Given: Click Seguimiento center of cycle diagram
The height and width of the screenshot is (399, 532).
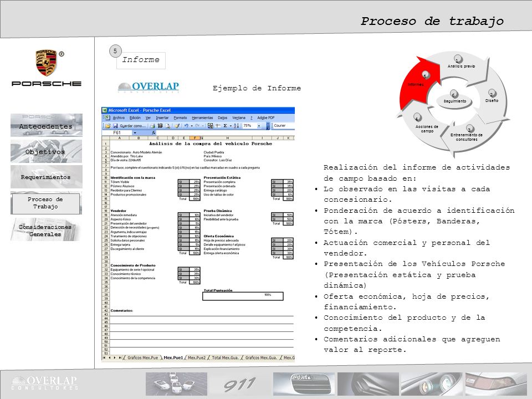Looking at the screenshot, I should [454, 100].
